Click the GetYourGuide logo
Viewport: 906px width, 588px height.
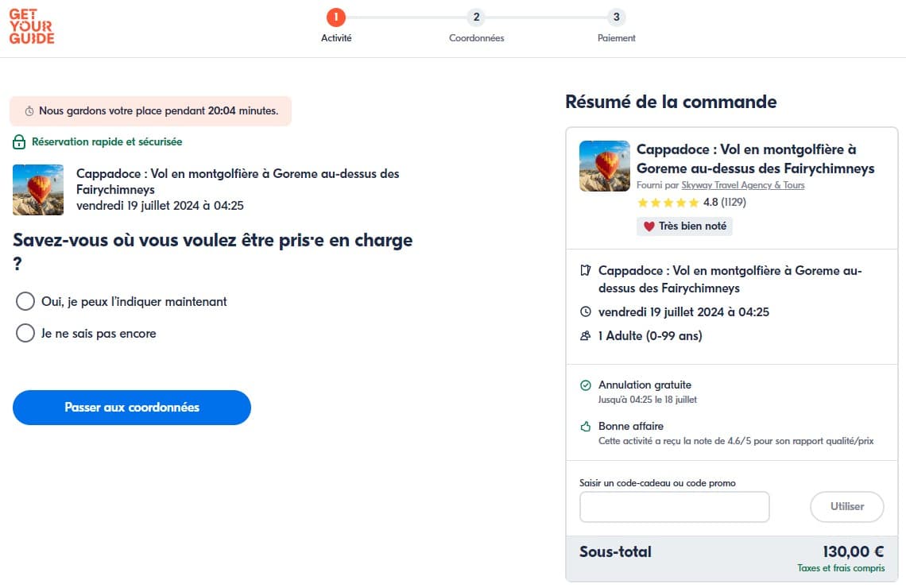(x=32, y=27)
